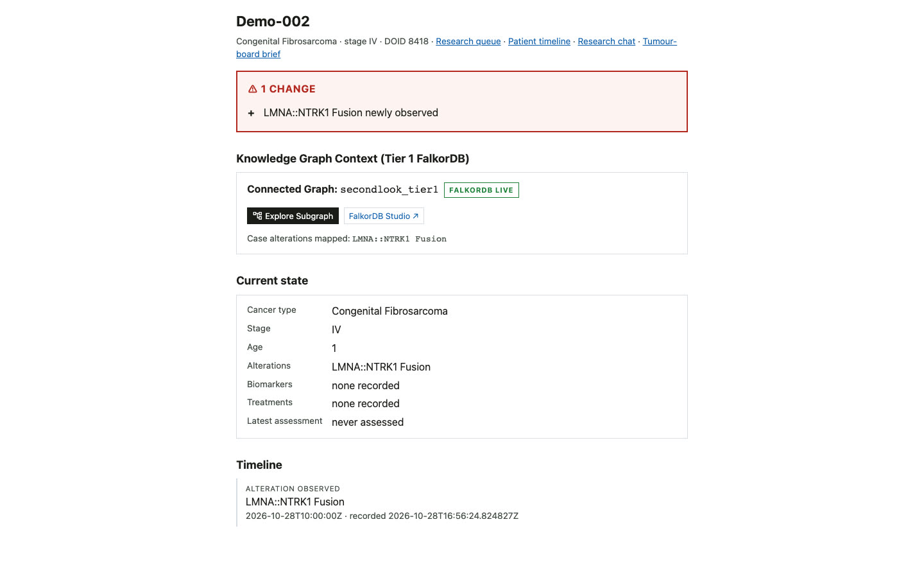Click the Treatments 'none recorded' value
This screenshot has height=578, width=924.
click(x=366, y=403)
